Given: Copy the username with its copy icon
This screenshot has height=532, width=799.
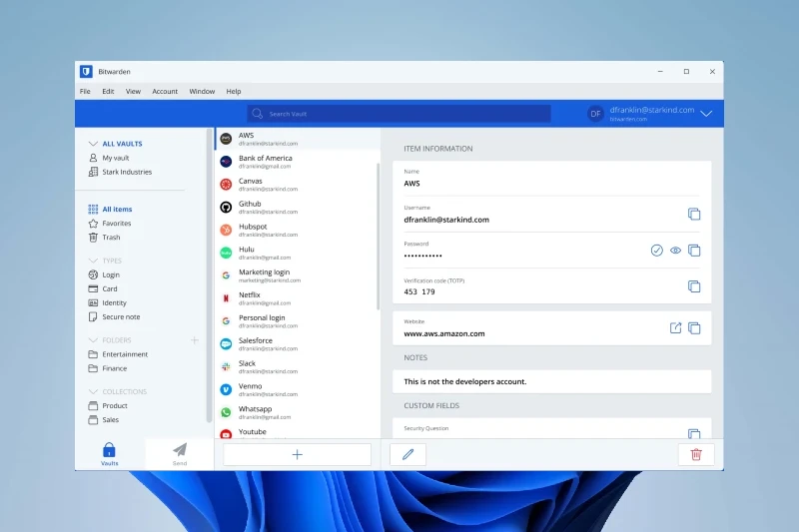Looking at the screenshot, I should [694, 214].
